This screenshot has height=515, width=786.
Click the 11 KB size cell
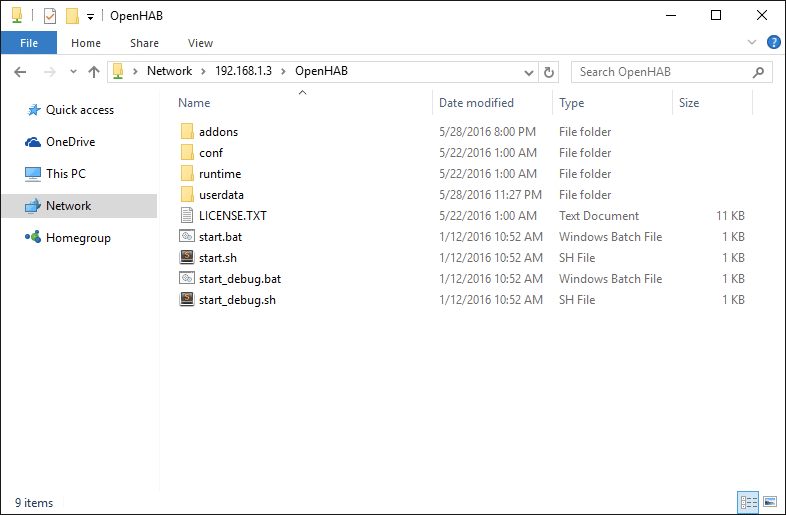[730, 216]
